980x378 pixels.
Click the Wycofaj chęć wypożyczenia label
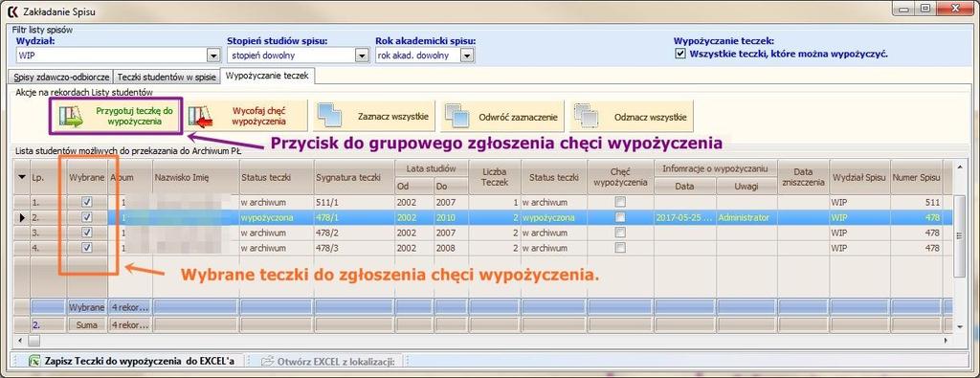click(x=258, y=116)
